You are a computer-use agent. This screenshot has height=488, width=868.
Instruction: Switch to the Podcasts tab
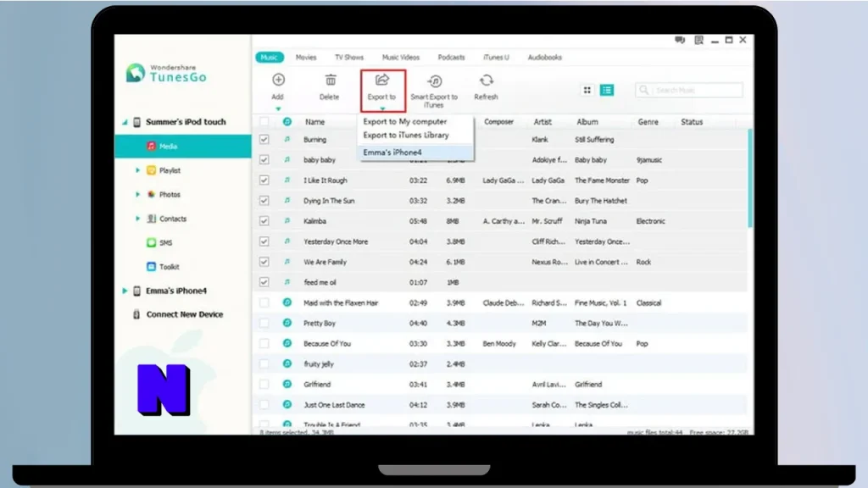(x=451, y=57)
